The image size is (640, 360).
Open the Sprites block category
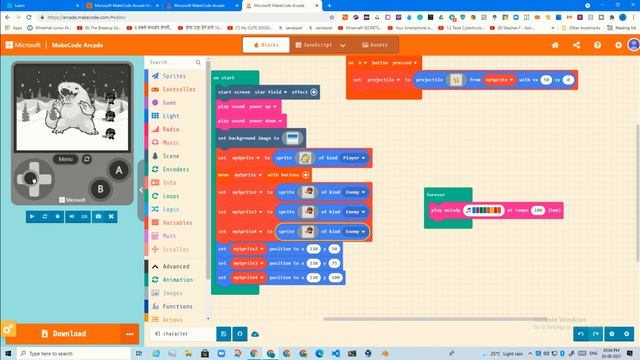pyautogui.click(x=174, y=76)
